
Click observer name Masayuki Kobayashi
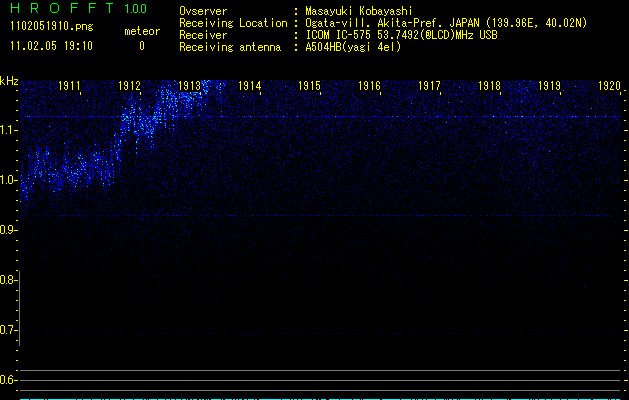tap(359, 11)
